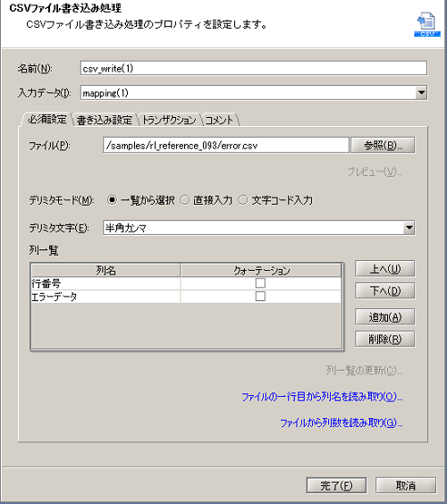The height and width of the screenshot is (504, 447).
Task: Expand デリミタ文字 dropdown arrow
Action: point(409,228)
